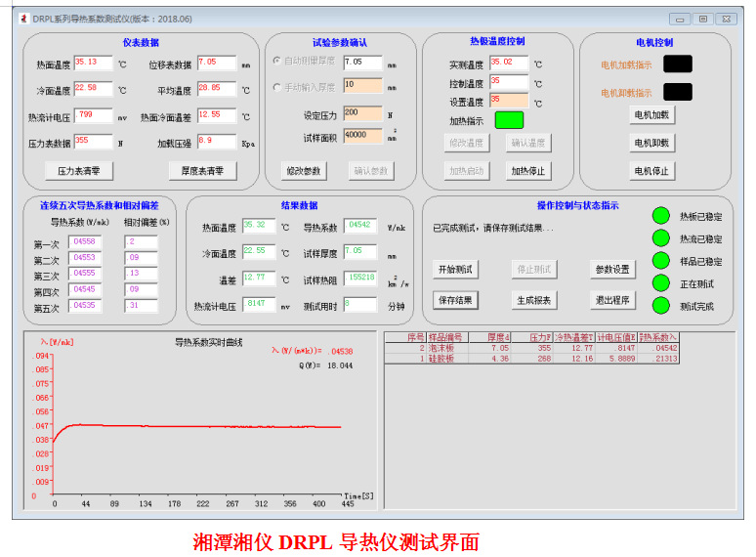Image resolution: width=756 pixels, height=557 pixels.
Task: Click the 电机卸载指示 black indicator
Action: point(678,92)
